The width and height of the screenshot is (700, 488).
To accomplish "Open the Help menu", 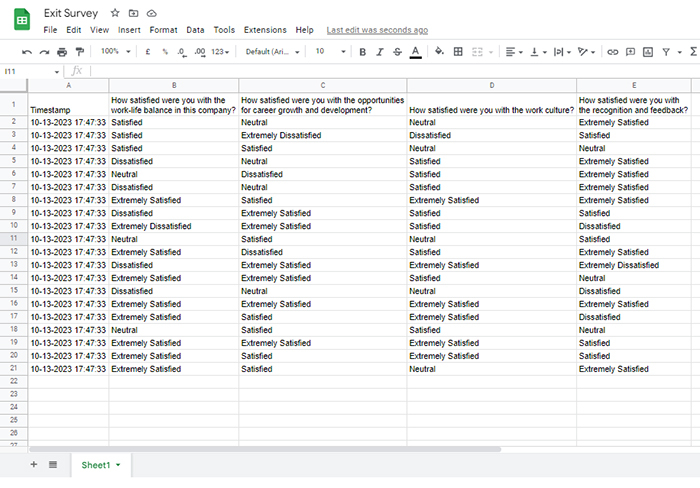I will pos(304,30).
